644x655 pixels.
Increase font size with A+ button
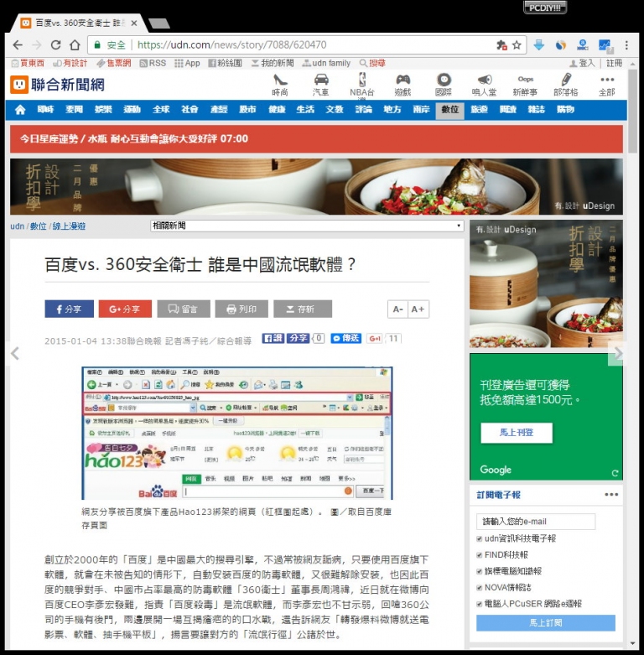(418, 309)
